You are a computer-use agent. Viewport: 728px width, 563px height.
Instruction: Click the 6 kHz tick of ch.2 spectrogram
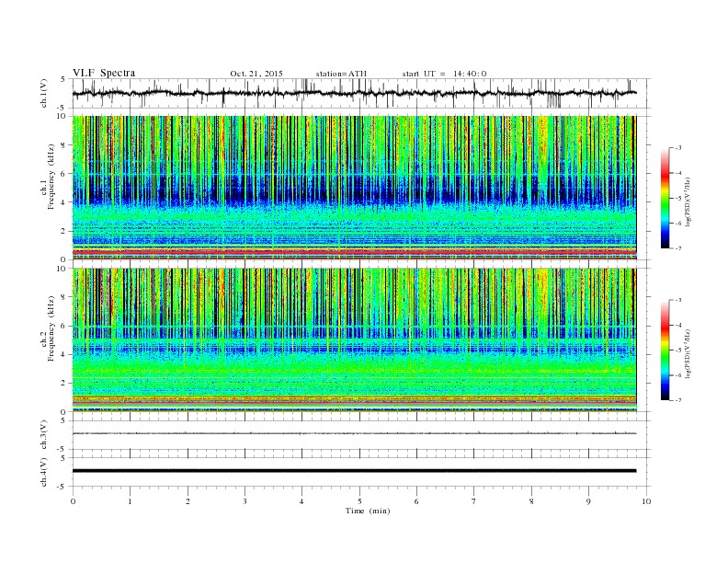(x=63, y=326)
